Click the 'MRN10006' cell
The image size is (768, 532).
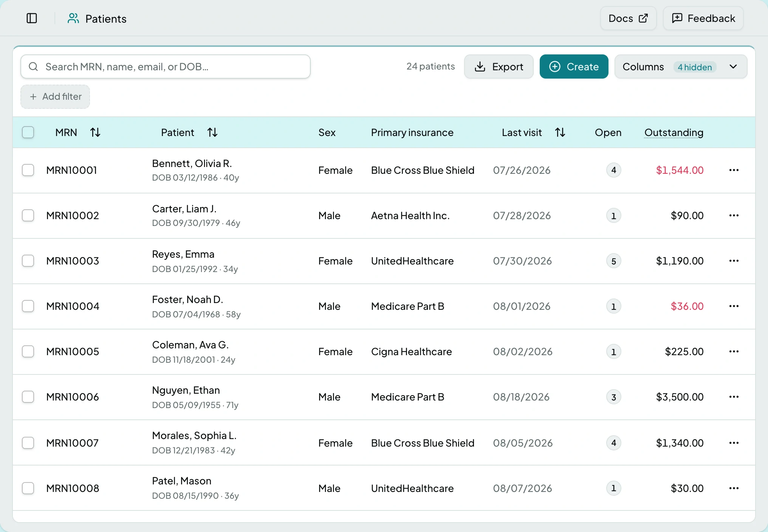73,397
